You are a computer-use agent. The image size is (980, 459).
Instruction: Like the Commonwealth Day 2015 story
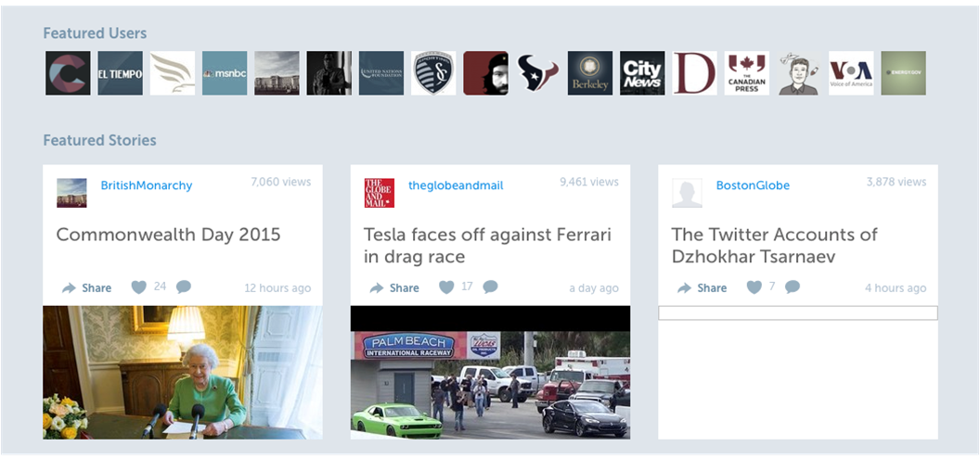pos(139,287)
